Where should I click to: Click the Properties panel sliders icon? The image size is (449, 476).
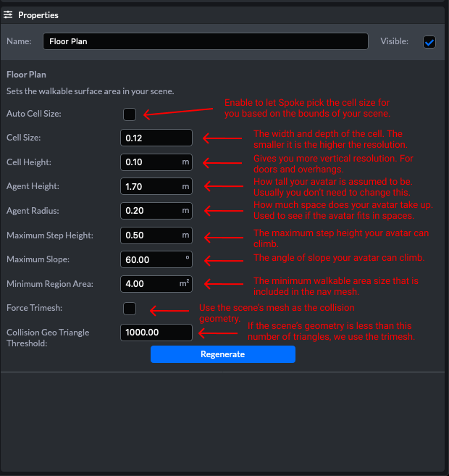point(8,14)
